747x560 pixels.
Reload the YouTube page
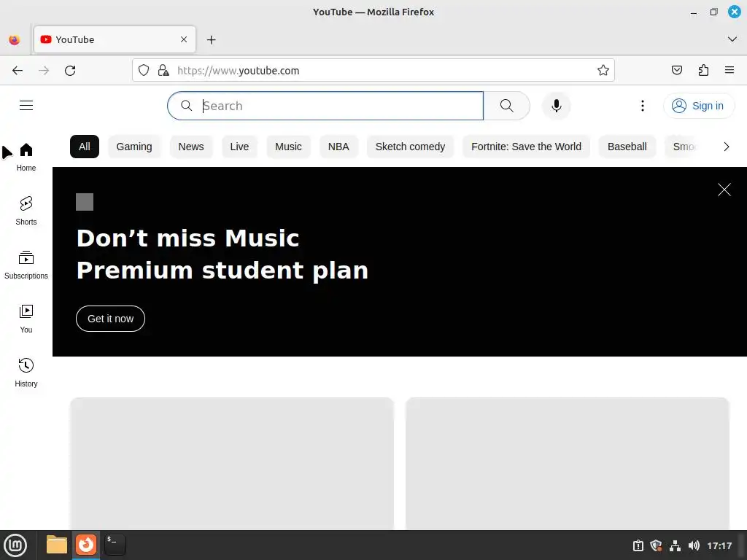[70, 71]
